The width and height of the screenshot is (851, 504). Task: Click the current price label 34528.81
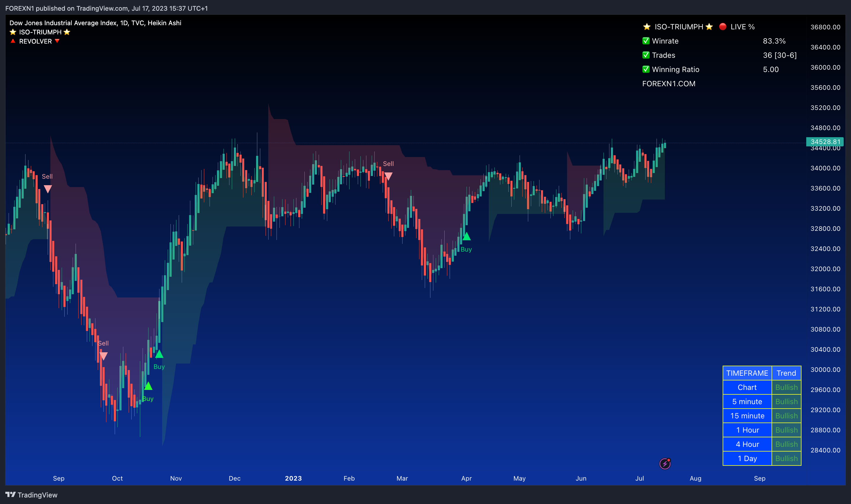coord(825,142)
